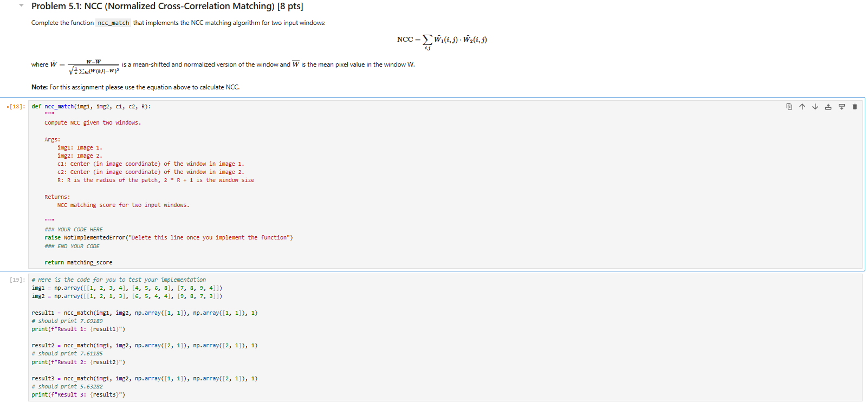Select the cell prompt labeled [19]
Image resolution: width=868 pixels, height=402 pixels.
(17, 280)
